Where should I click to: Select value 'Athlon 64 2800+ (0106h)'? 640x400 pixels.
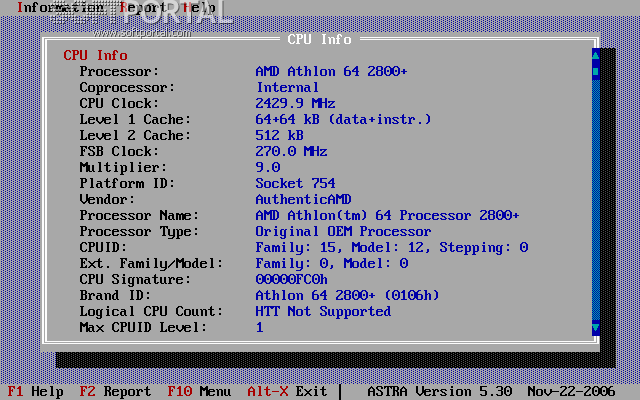(347, 295)
